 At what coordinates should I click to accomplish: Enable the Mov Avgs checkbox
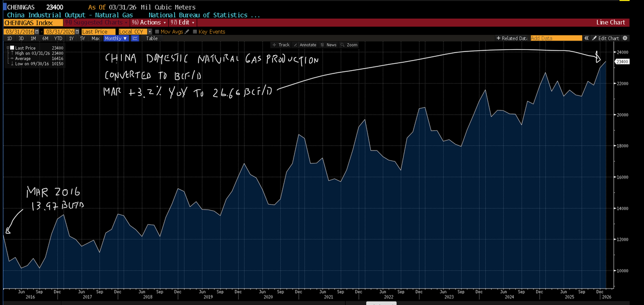coord(157,32)
